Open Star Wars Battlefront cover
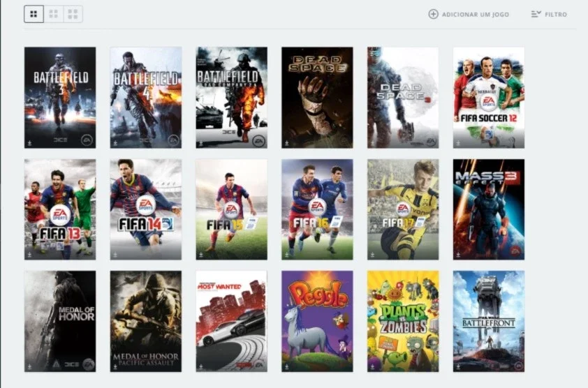 (x=489, y=321)
